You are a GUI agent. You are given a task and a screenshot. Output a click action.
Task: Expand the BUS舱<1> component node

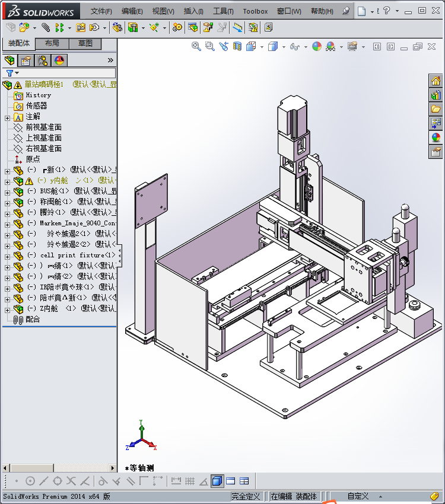[7, 193]
